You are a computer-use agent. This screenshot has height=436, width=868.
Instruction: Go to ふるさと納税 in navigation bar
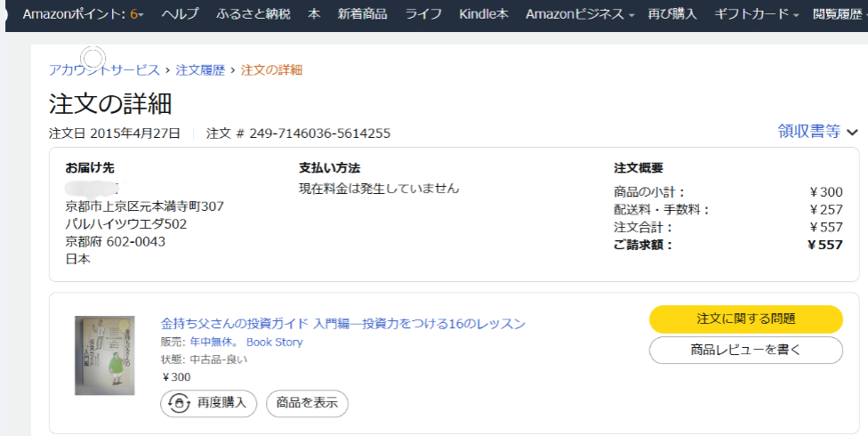253,14
